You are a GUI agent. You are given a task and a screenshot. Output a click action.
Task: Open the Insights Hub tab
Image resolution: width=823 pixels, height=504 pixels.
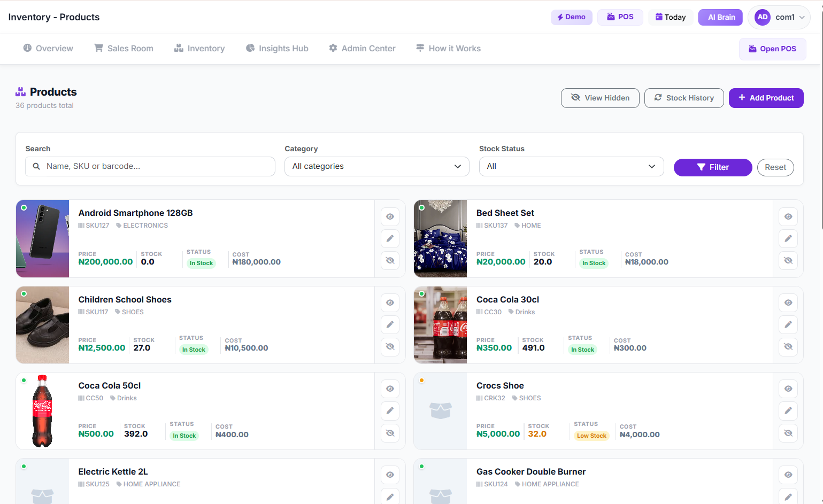pyautogui.click(x=277, y=48)
